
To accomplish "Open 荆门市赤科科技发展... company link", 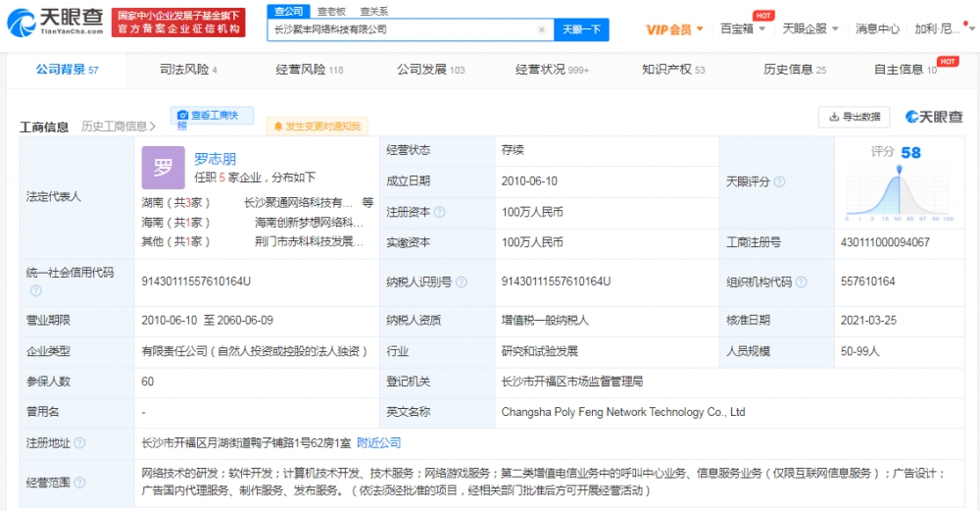I will (x=309, y=241).
